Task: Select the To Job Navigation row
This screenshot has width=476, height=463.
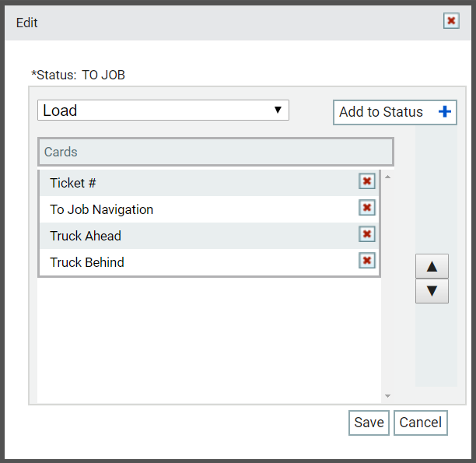Action: pos(209,209)
